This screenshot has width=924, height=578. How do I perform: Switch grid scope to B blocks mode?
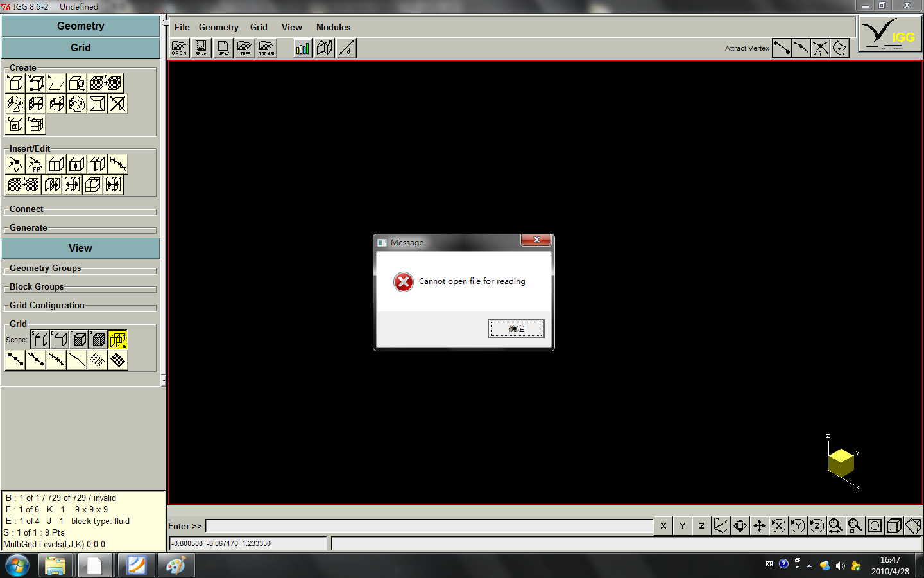98,339
